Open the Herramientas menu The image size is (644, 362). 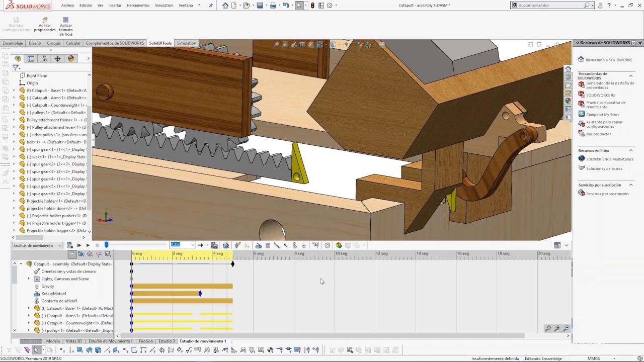138,6
